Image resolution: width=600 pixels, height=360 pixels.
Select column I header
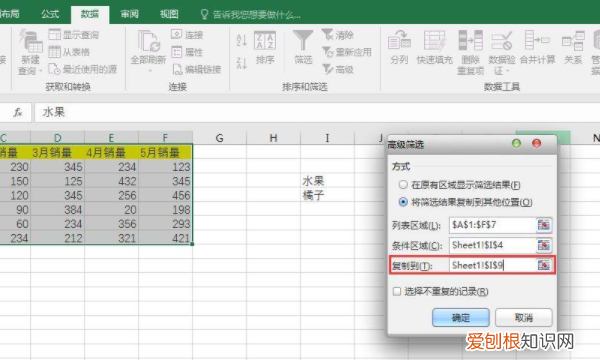point(327,138)
